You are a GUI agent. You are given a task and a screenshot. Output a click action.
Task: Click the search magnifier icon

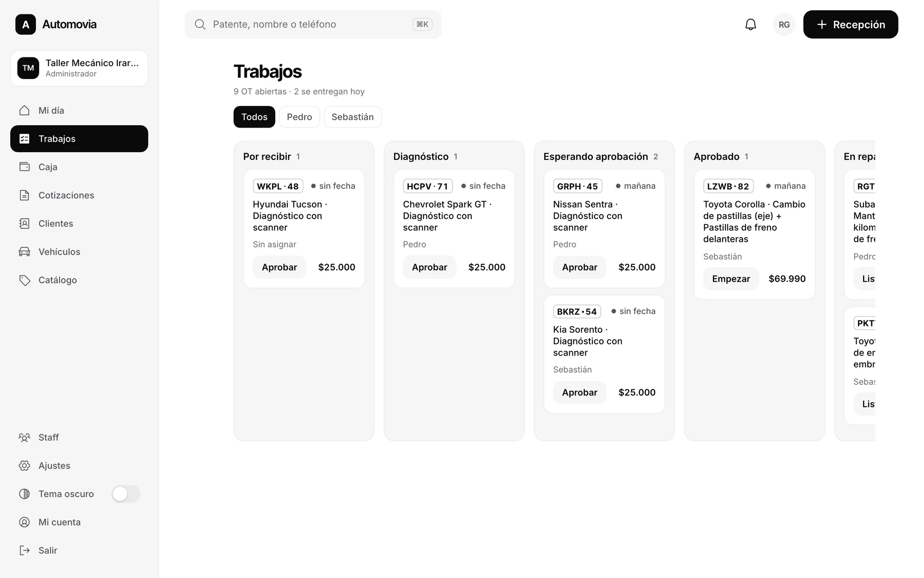tap(200, 25)
